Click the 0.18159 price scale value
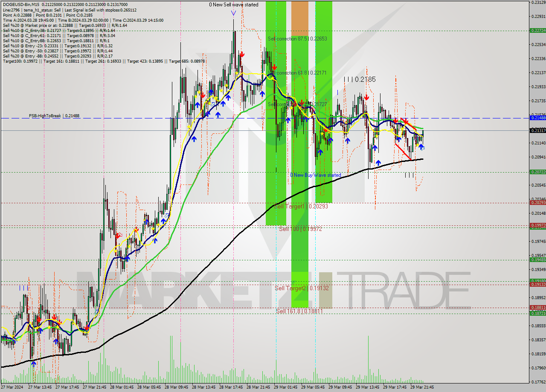This screenshot has width=546, height=392. click(539, 354)
